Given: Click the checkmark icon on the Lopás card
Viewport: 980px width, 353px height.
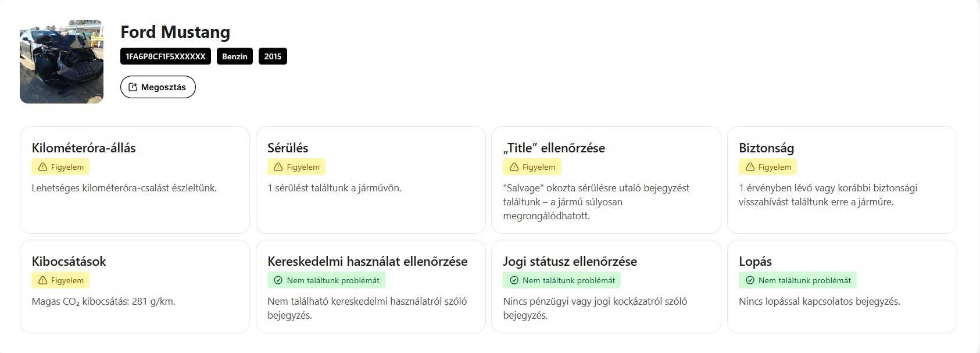Looking at the screenshot, I should click(x=749, y=280).
